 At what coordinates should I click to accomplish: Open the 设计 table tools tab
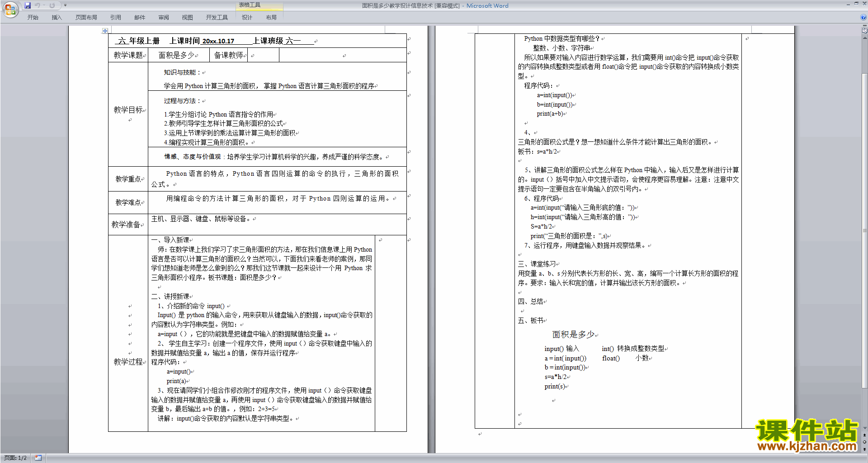pos(247,18)
